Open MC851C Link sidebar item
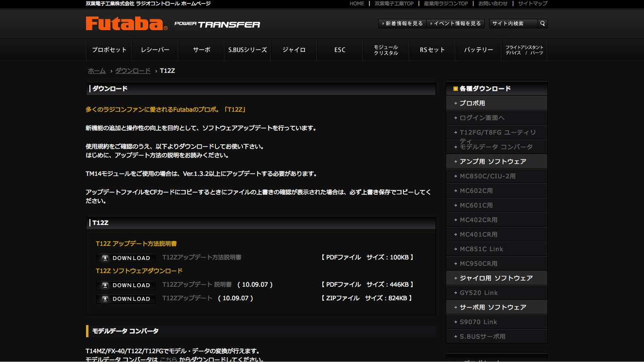Viewport: 644px width, 362px height. [x=496, y=249]
